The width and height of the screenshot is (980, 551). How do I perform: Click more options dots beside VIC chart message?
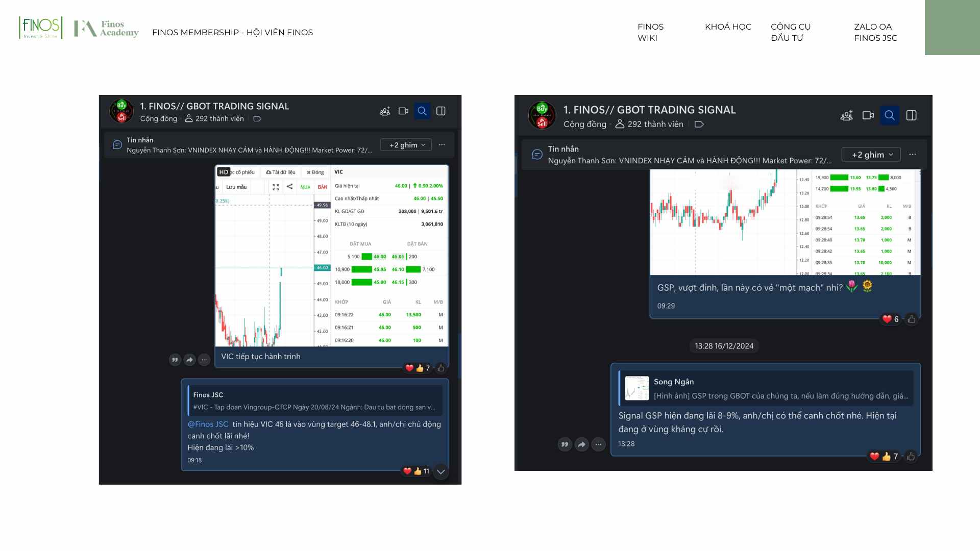204,360
